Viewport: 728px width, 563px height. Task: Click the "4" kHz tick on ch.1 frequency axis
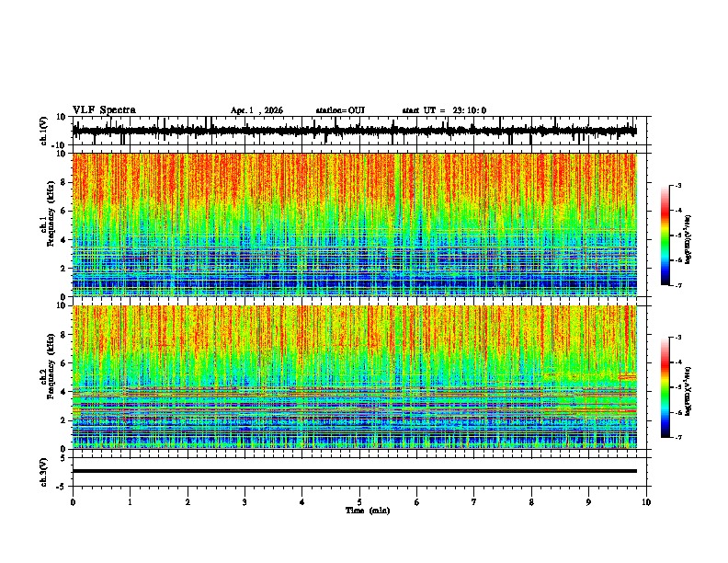(64, 240)
